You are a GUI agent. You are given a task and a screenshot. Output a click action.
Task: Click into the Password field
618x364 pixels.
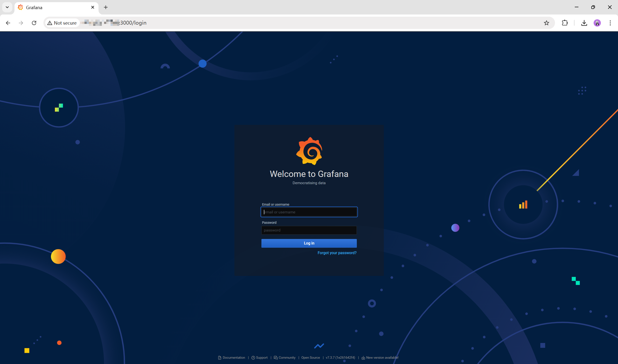coord(309,230)
